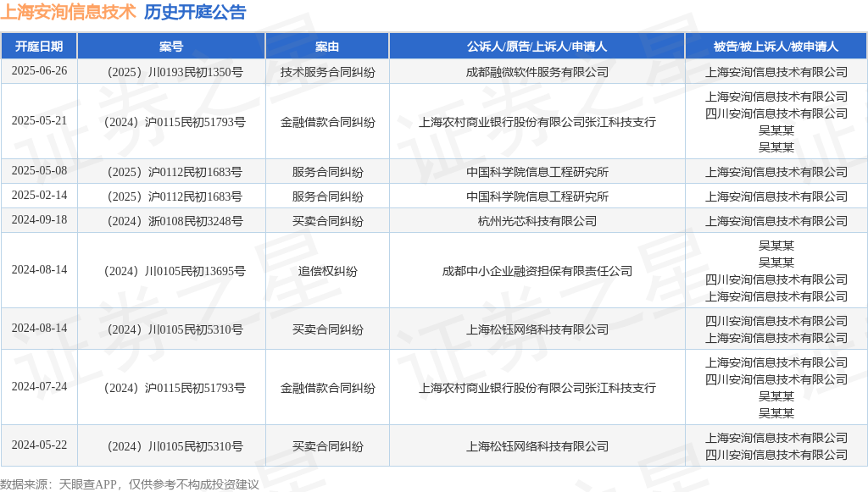The image size is (868, 492).
Task: Click plaintiff 成都融微软件服务有限公司
Action: 537,72
